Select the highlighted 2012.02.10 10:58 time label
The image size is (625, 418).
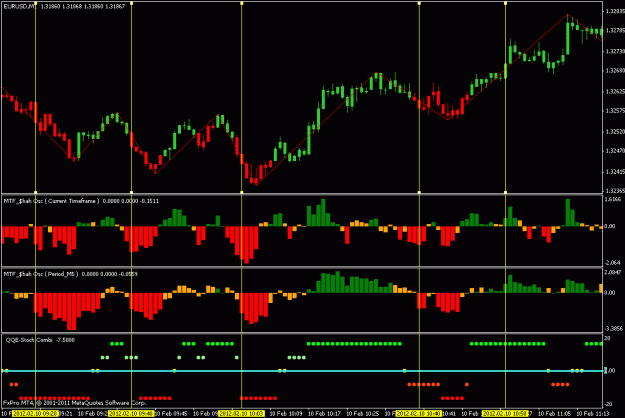505,414
